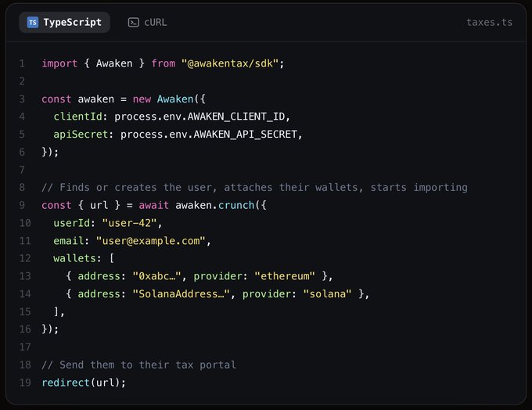Click the "Send them to their tax portal" comment

tap(138, 365)
